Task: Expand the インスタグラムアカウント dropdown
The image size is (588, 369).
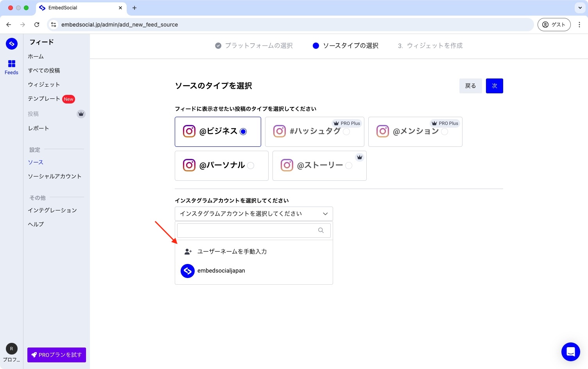Action: point(254,214)
